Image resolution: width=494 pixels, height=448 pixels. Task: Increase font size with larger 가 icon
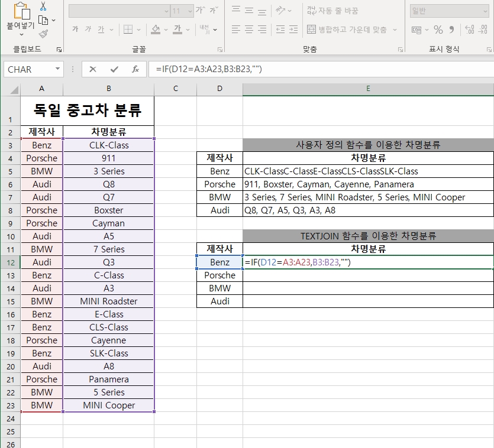pyautogui.click(x=200, y=11)
